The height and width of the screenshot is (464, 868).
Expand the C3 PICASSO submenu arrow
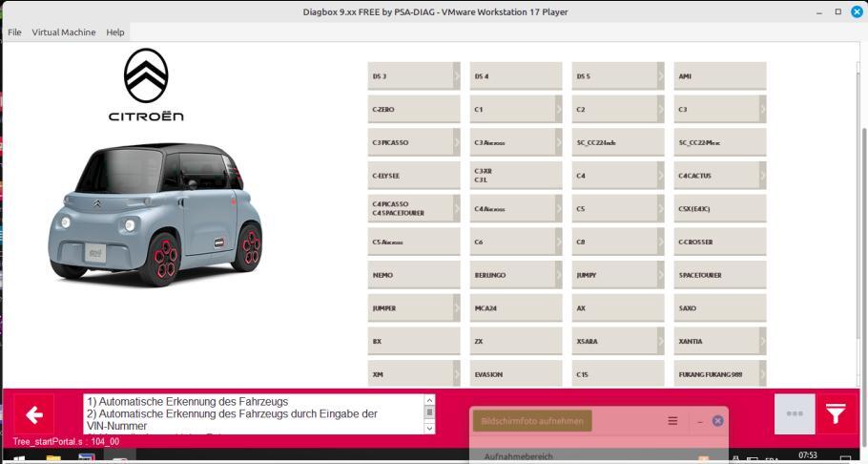457,142
